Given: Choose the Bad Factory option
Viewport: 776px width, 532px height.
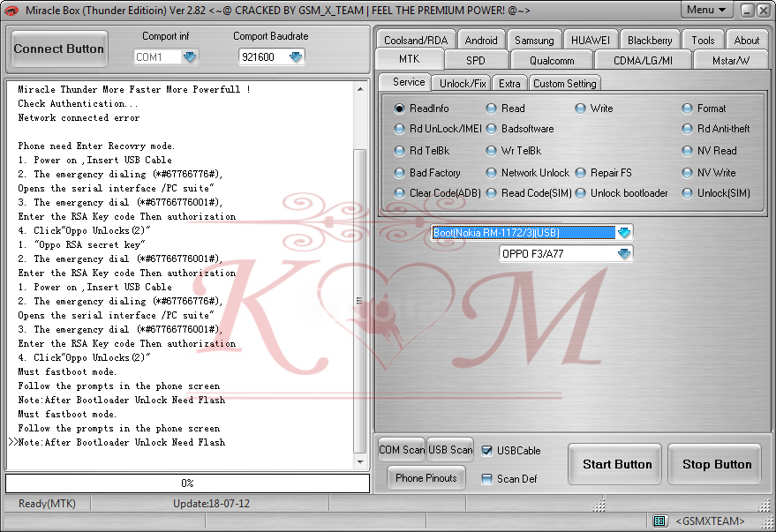Looking at the screenshot, I should point(399,173).
